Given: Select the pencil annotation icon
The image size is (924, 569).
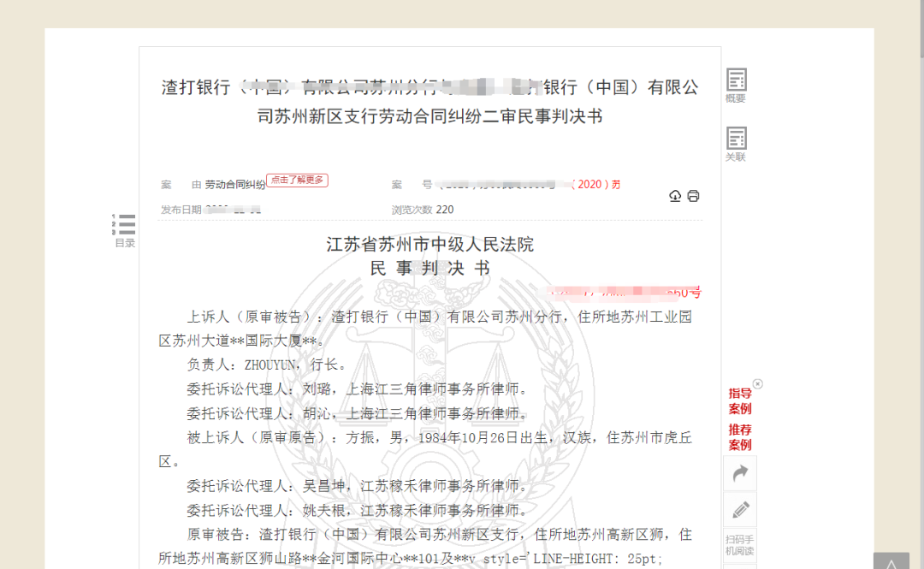Looking at the screenshot, I should [x=739, y=509].
